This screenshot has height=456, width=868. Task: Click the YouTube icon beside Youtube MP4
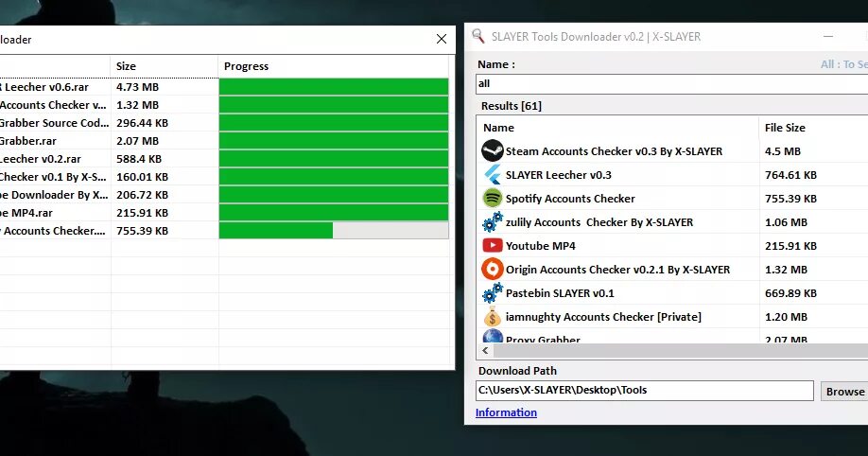coord(492,245)
